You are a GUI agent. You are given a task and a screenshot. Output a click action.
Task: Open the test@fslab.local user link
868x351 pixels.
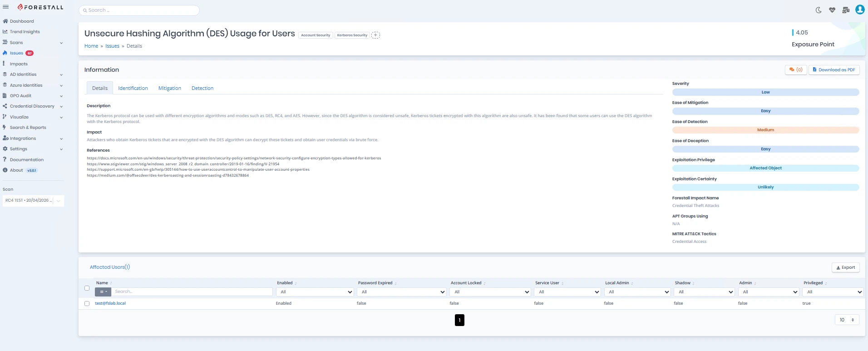(x=110, y=303)
